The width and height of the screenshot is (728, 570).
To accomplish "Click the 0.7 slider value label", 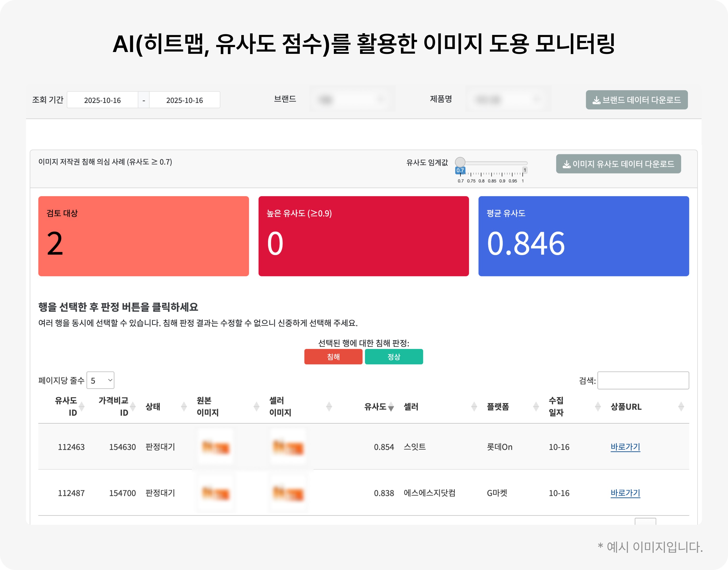I will coord(460,170).
